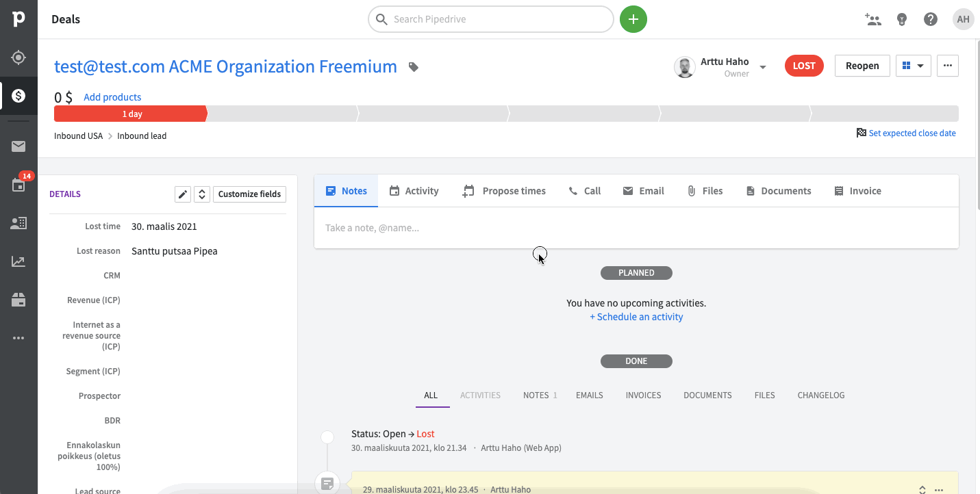
Task: Open the Deals dollar icon in sidebar
Action: click(x=18, y=96)
